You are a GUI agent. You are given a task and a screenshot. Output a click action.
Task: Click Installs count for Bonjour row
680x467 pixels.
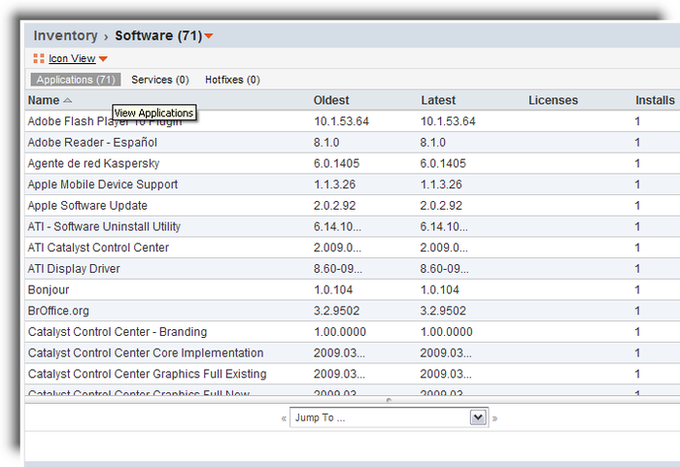pos(638,290)
